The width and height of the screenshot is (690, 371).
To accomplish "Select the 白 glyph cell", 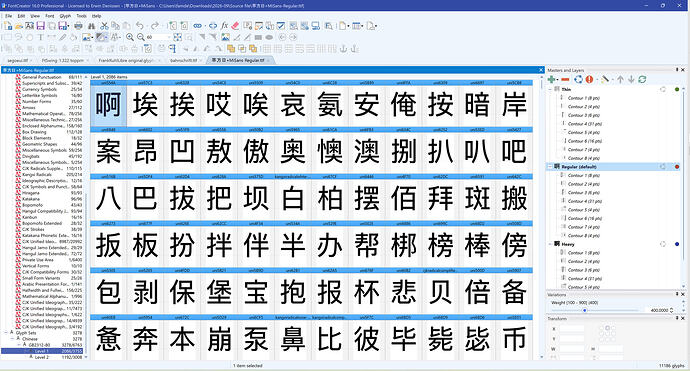I will [x=293, y=198].
